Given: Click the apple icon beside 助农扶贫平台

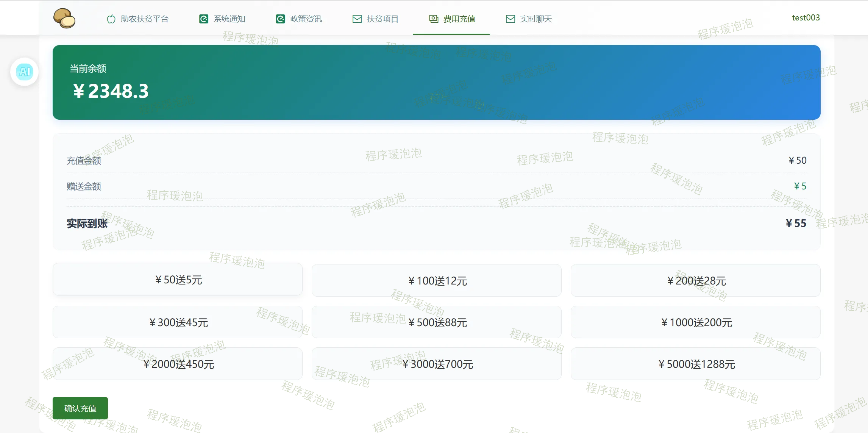Looking at the screenshot, I should 111,19.
